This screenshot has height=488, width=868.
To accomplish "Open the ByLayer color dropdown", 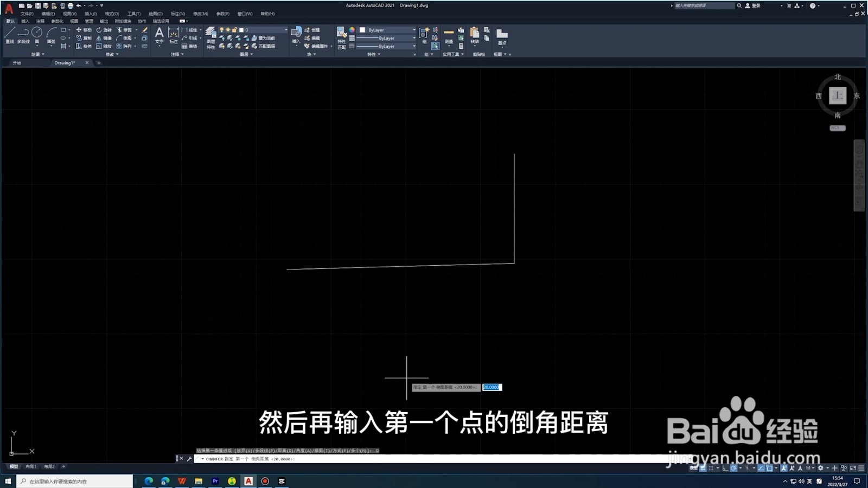I will [414, 30].
